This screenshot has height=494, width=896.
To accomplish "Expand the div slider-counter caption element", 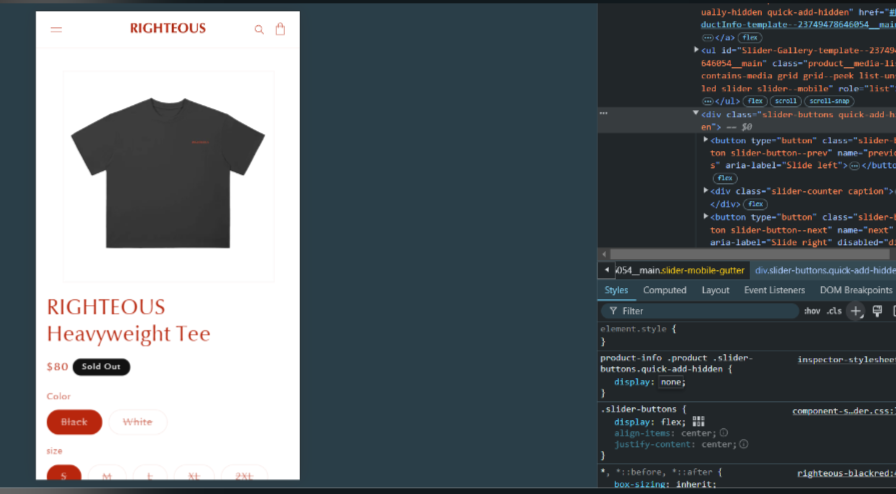I will pos(706,190).
